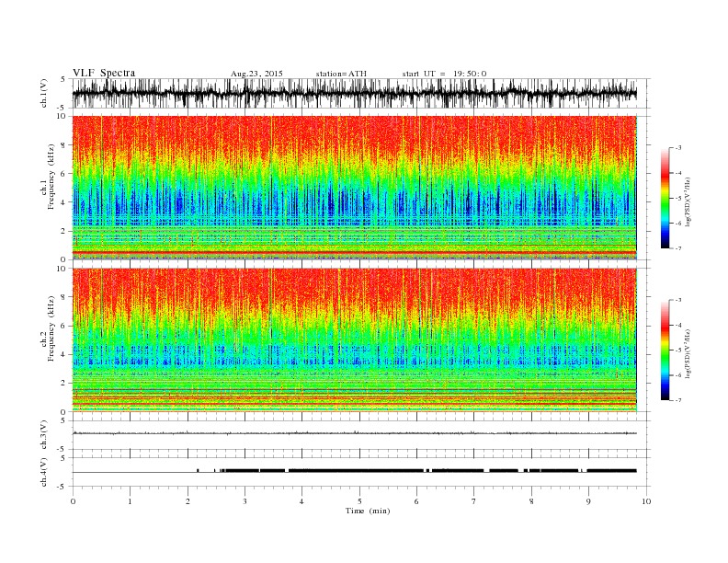Click the "6" tick on the time axis
The width and height of the screenshot is (728, 563).
coord(416,501)
